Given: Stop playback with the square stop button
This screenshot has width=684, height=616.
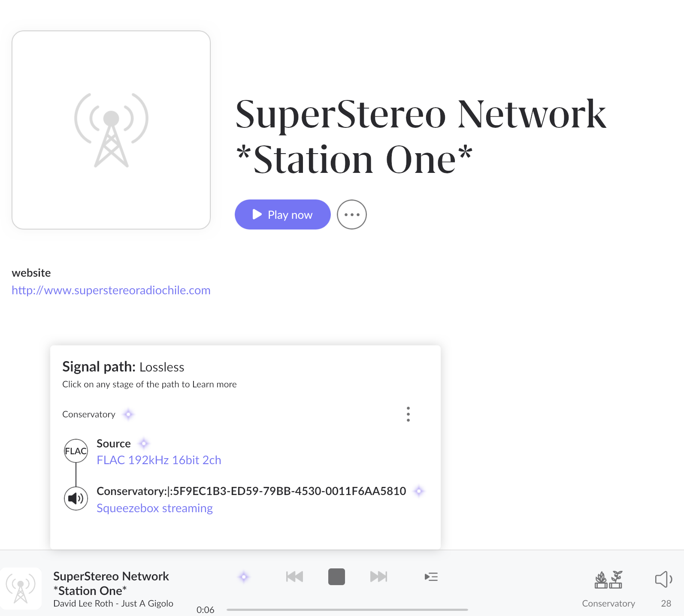Looking at the screenshot, I should click(x=336, y=577).
